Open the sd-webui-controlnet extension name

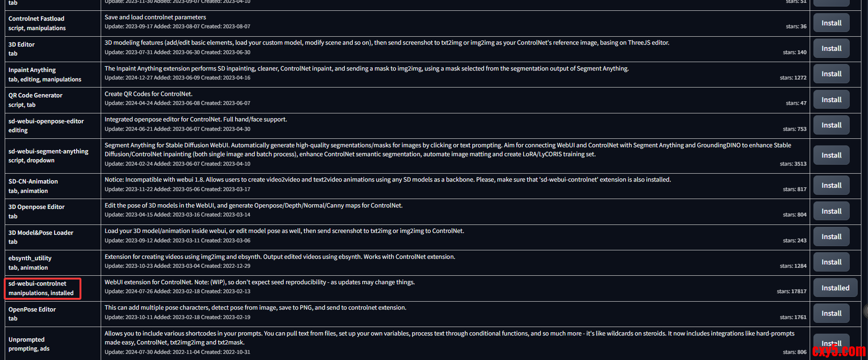click(x=38, y=284)
